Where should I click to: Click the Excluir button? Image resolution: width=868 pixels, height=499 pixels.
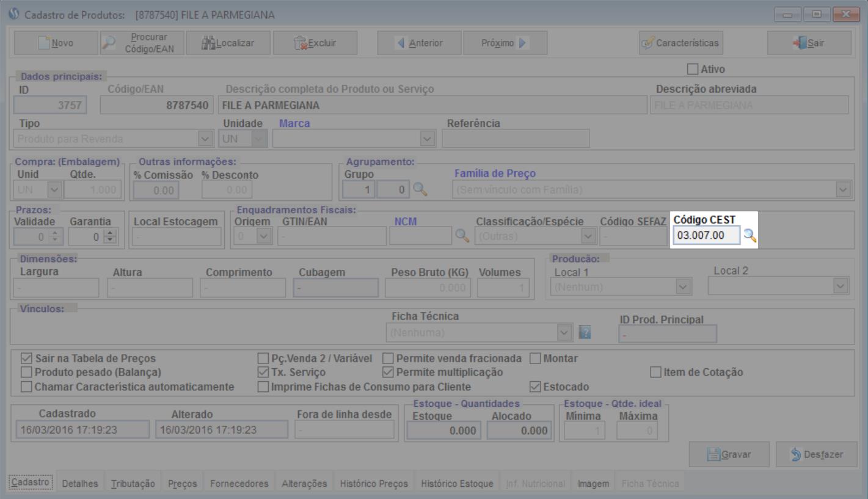(315, 43)
